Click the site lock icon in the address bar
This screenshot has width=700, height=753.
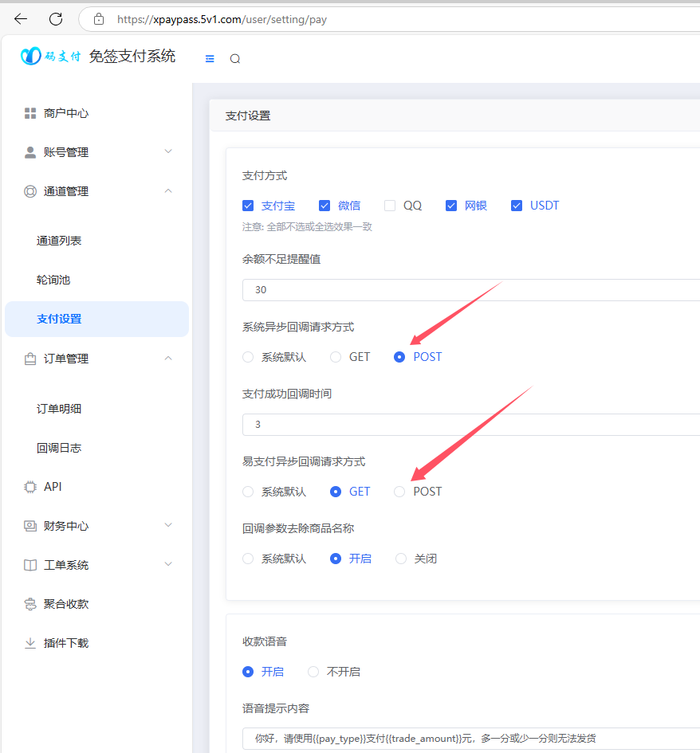pyautogui.click(x=99, y=19)
